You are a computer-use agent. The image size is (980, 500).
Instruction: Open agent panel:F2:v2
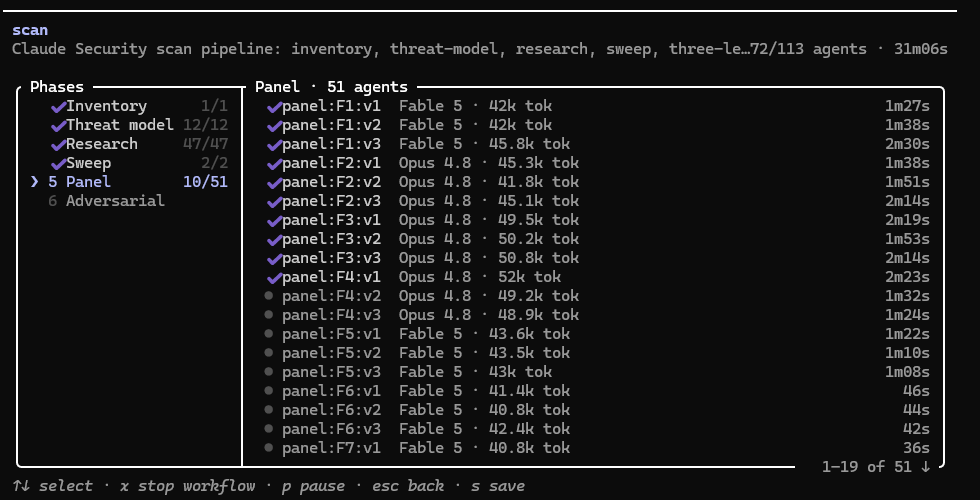(x=598, y=182)
